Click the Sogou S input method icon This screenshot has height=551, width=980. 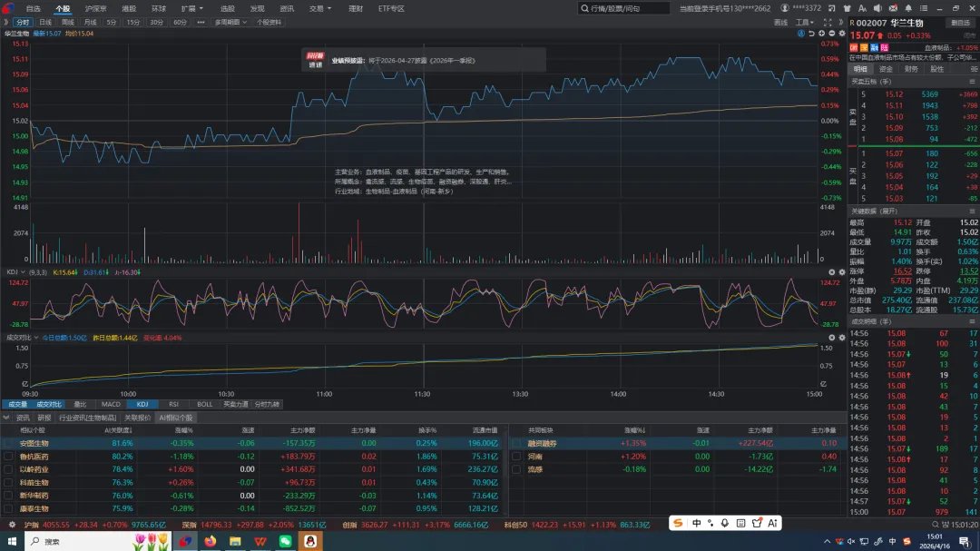[x=678, y=523]
